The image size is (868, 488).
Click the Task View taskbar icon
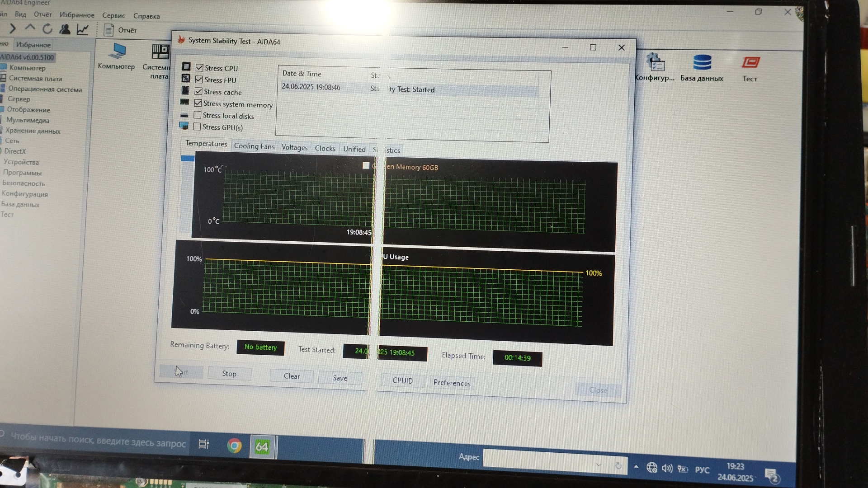point(204,445)
